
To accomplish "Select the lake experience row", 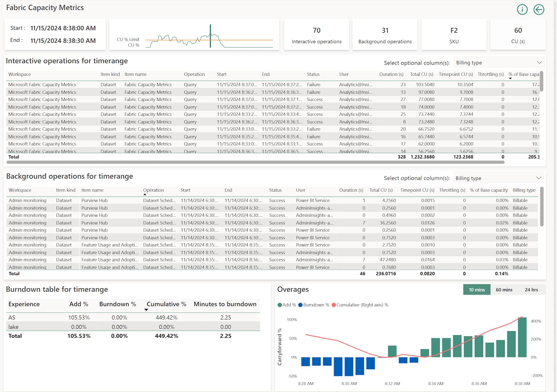I will pyautogui.click(x=133, y=327).
